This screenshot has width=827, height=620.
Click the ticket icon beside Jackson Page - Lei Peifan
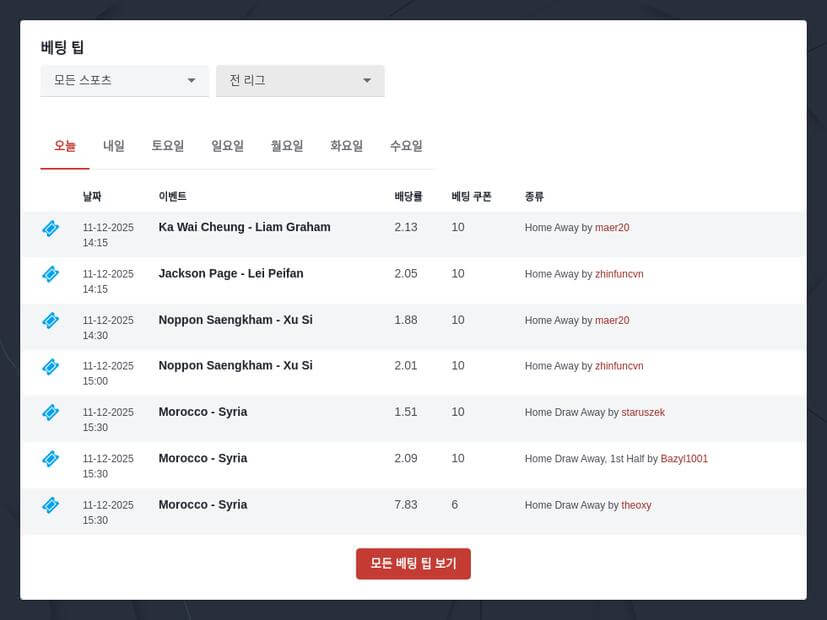point(50,274)
